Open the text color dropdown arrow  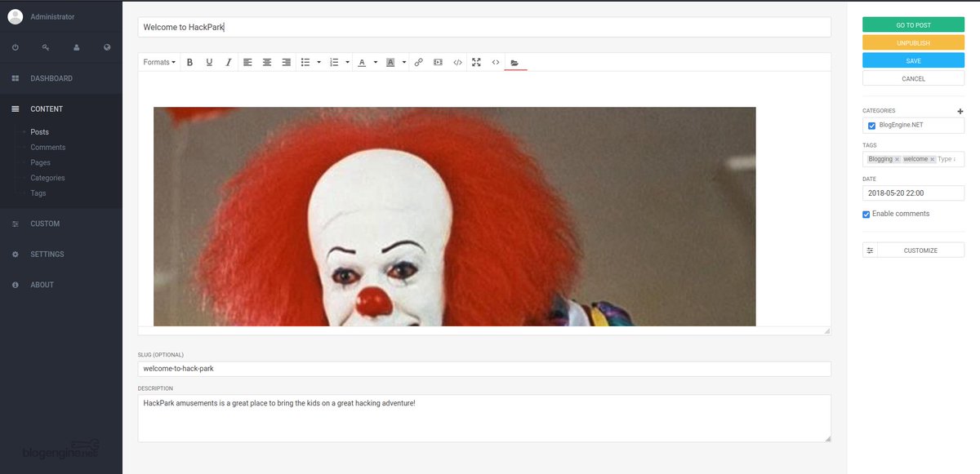point(376,62)
